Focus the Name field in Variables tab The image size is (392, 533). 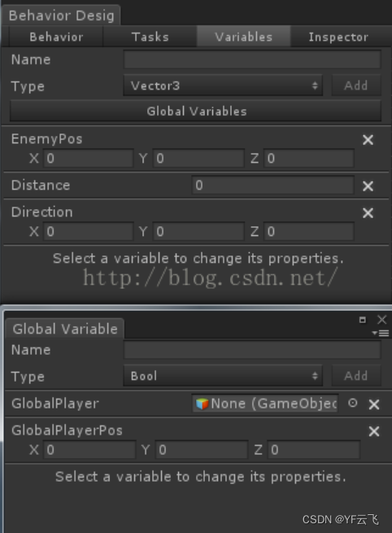tap(252, 59)
